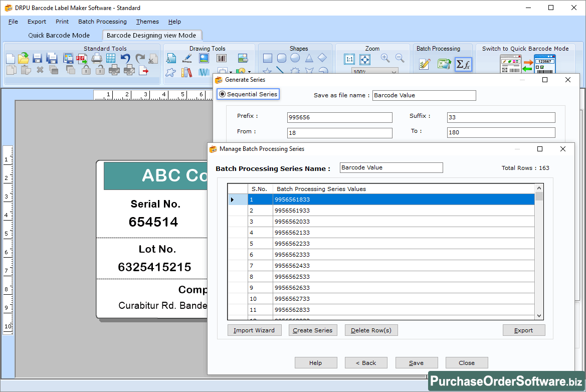
Task: Open the Generate Series formula icon
Action: point(463,64)
